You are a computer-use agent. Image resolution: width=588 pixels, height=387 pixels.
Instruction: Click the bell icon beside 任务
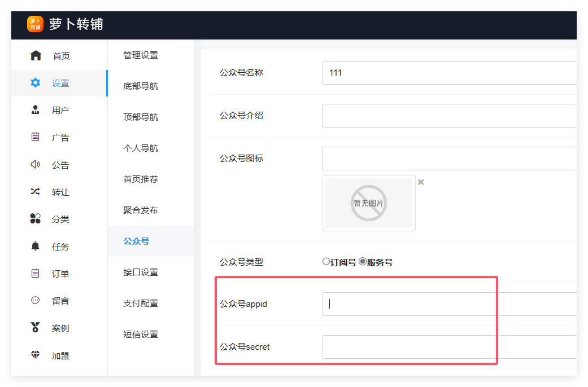[35, 246]
